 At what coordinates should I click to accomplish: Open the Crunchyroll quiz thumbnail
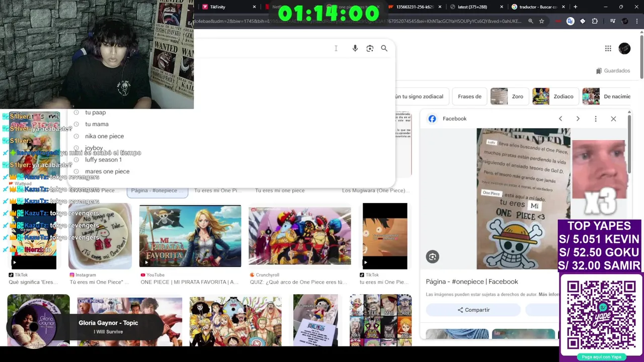point(300,236)
